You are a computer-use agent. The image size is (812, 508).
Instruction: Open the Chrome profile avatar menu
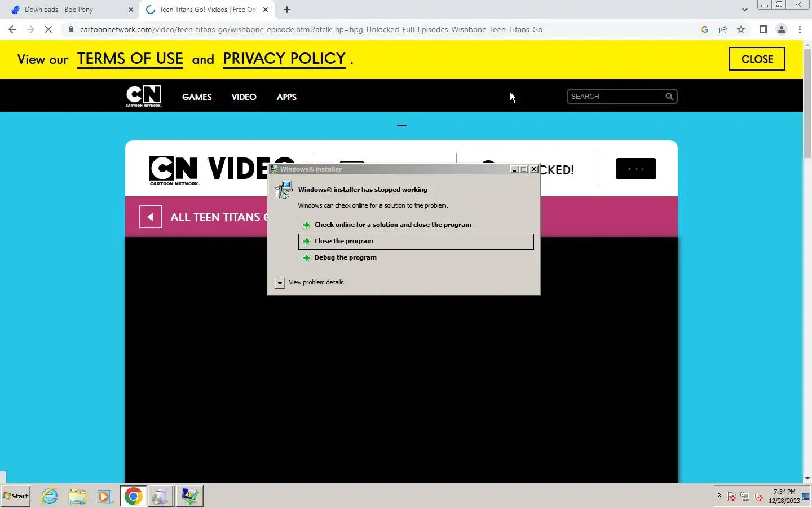click(x=781, y=29)
